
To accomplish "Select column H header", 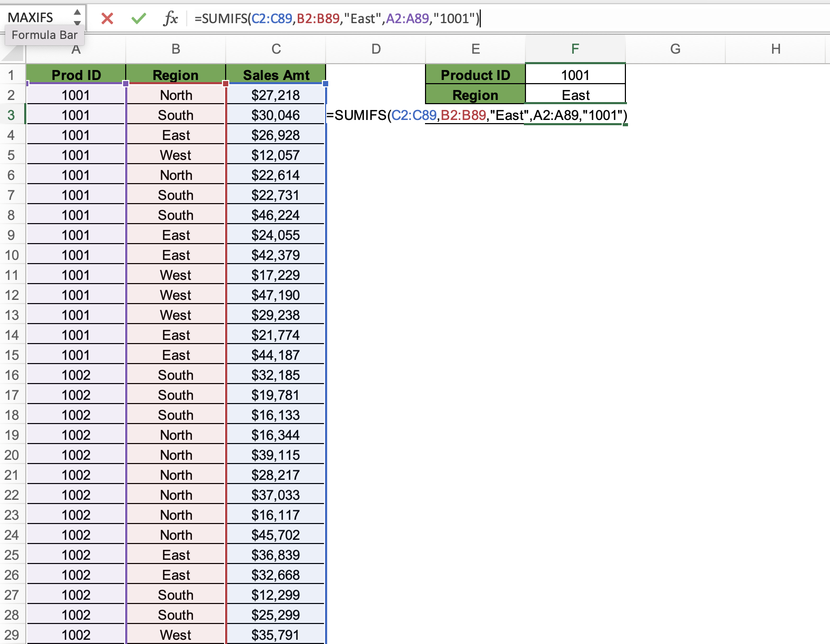I will pyautogui.click(x=775, y=49).
